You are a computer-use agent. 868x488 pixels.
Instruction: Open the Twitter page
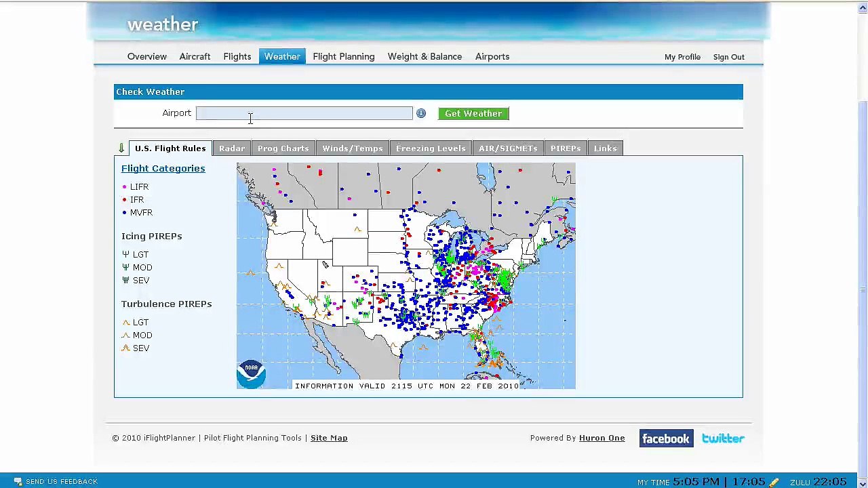point(723,439)
